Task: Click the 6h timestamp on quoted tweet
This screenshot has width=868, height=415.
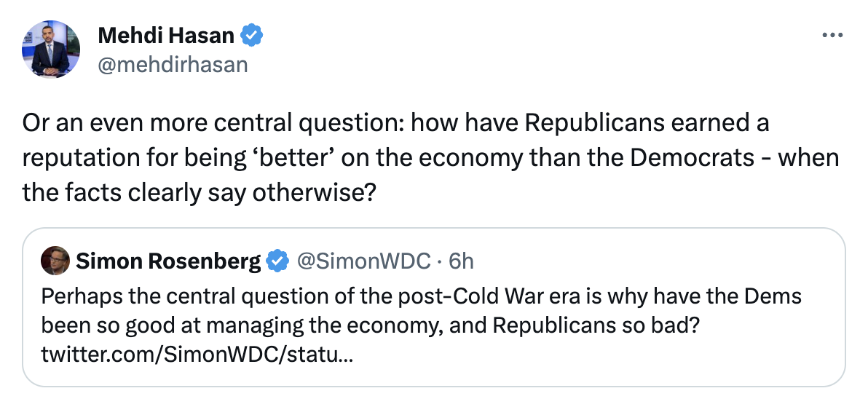Action: coord(460,261)
